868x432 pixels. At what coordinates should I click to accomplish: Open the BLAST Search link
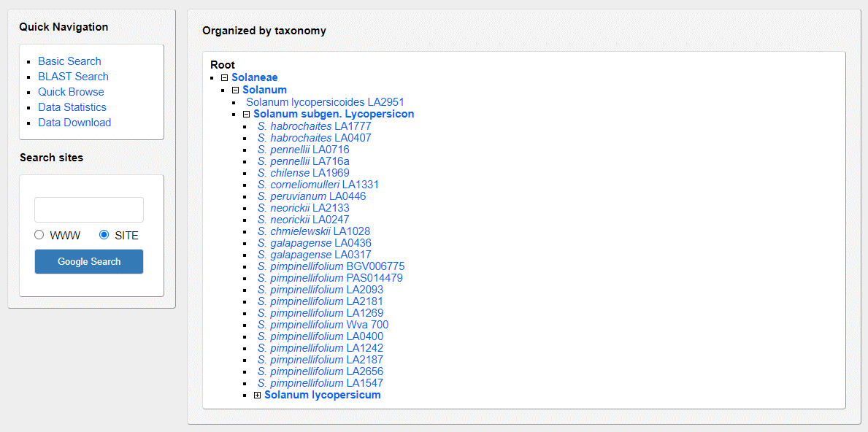pyautogui.click(x=73, y=77)
